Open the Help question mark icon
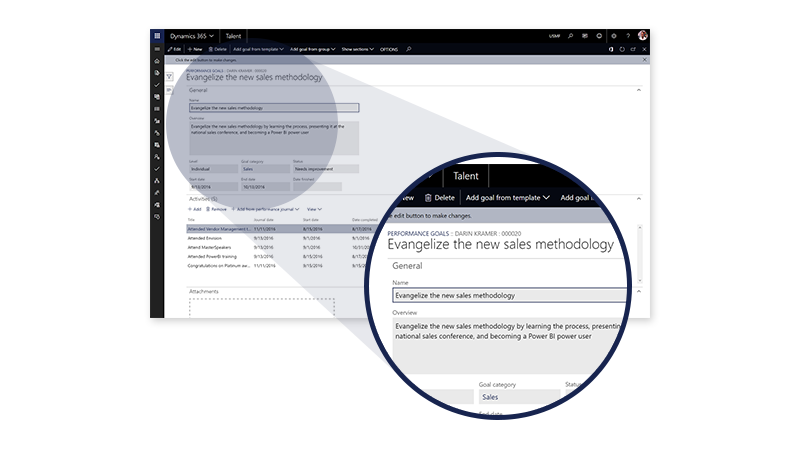This screenshot has width=800, height=450. pyautogui.click(x=628, y=36)
